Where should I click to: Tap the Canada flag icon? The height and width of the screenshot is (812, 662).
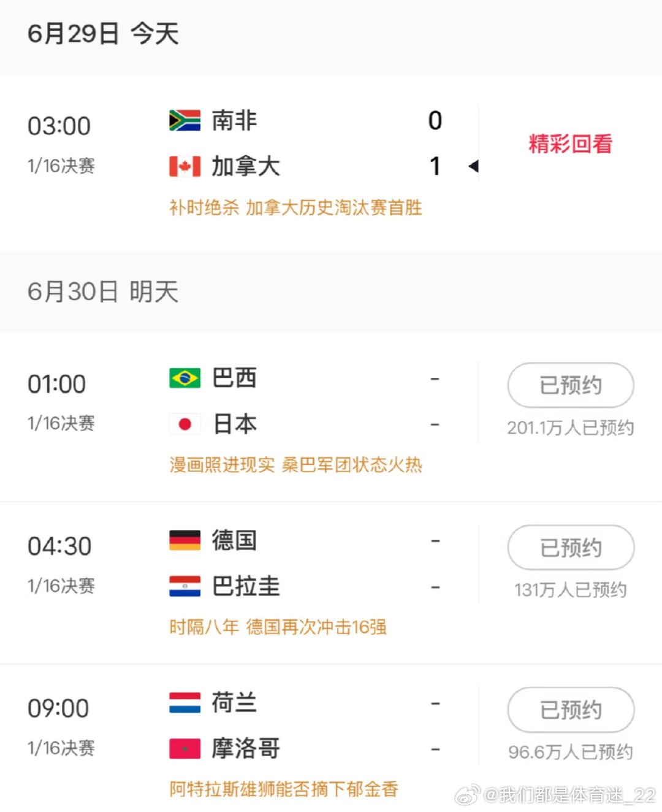185,166
